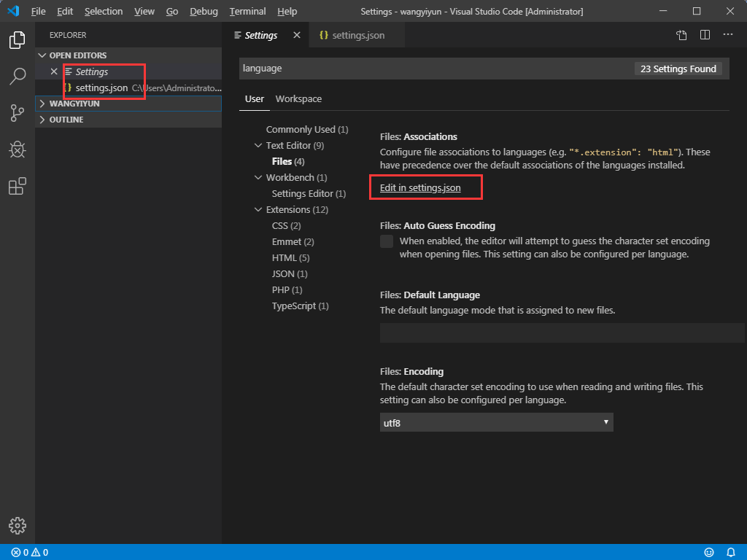Open the Explorer view in activity bar
The image size is (747, 560).
pos(17,40)
